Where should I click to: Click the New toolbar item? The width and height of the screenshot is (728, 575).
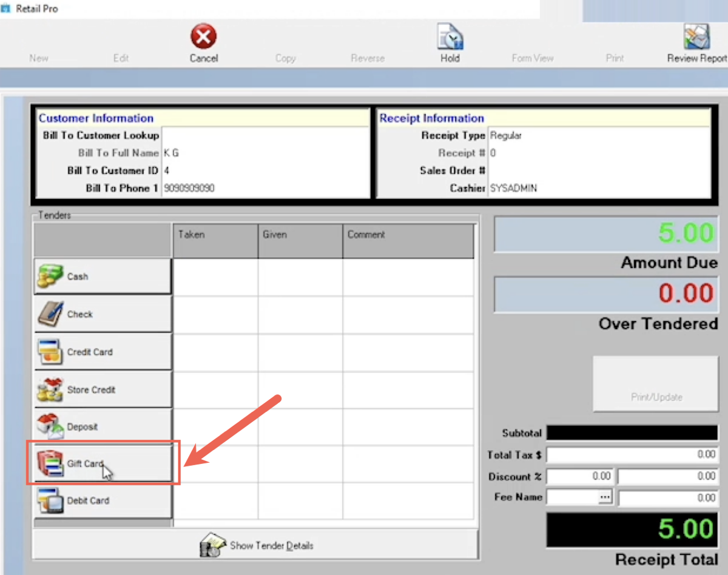coord(39,58)
